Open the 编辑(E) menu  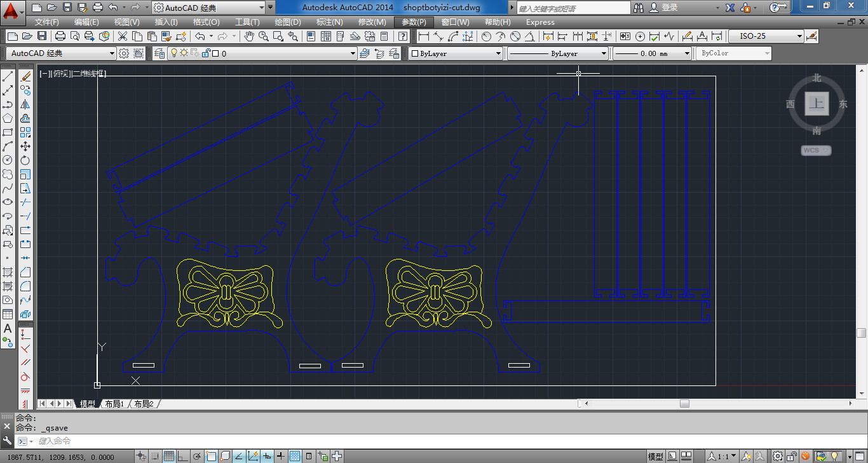point(86,22)
